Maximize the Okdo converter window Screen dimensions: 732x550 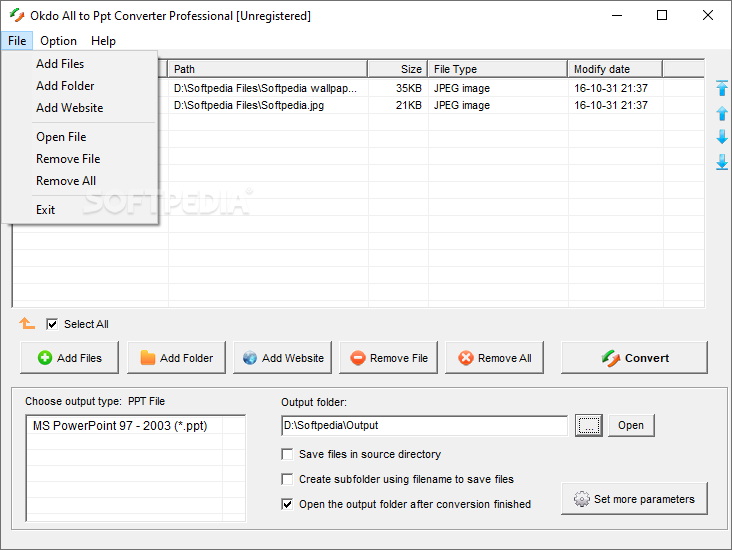click(x=662, y=15)
